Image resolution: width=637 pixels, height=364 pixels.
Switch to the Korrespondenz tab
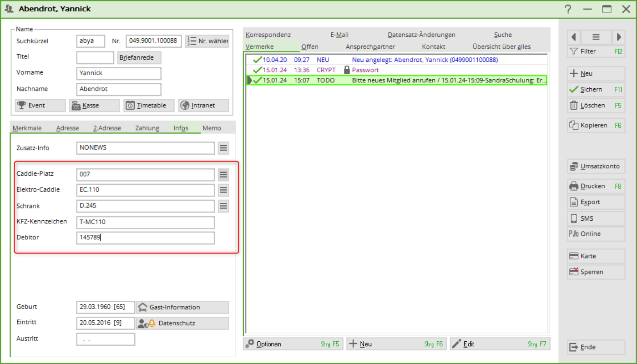click(268, 35)
